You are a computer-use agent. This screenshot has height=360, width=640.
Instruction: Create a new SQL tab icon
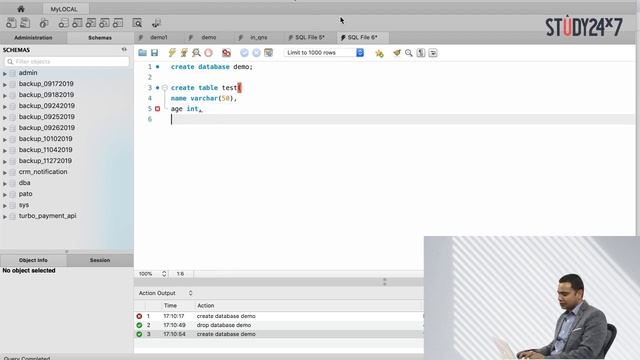[11, 23]
